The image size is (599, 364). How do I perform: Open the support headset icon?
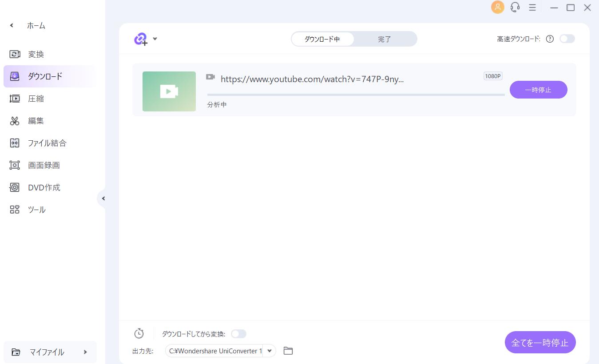515,7
